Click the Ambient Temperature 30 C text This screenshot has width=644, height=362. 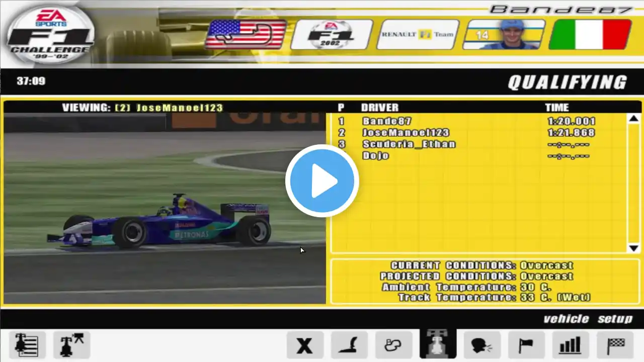coord(466,287)
